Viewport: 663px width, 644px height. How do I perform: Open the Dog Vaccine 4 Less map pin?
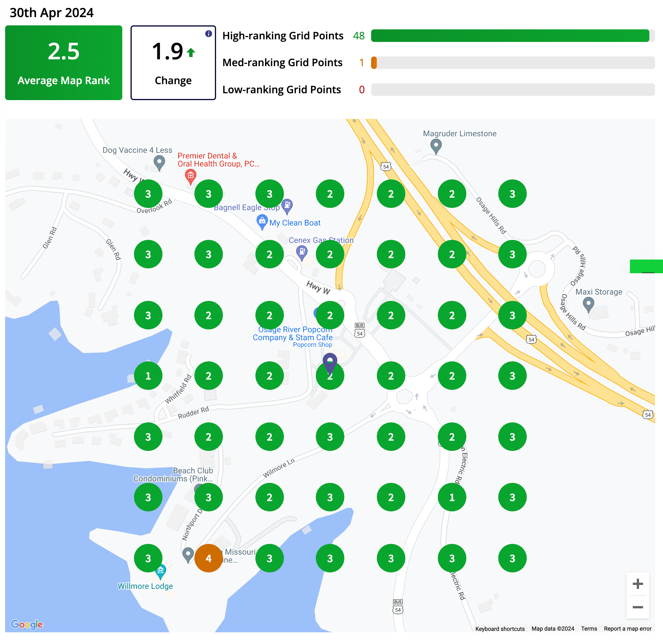pos(159,163)
